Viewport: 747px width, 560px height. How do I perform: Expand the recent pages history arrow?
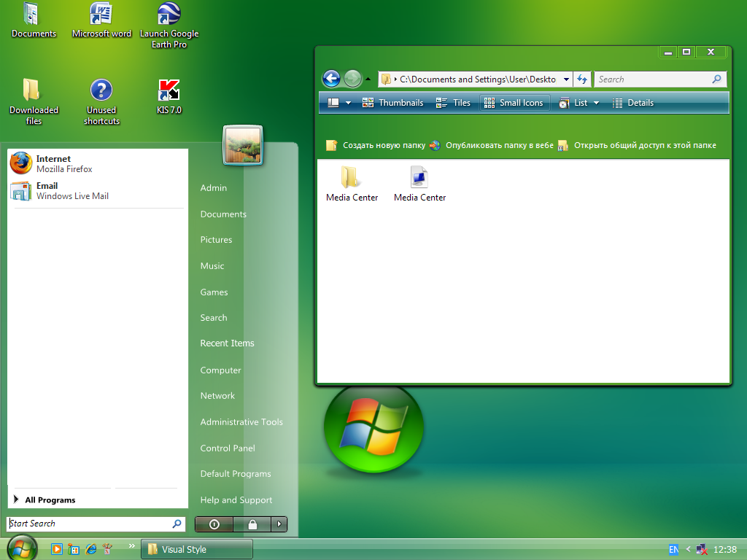(368, 79)
